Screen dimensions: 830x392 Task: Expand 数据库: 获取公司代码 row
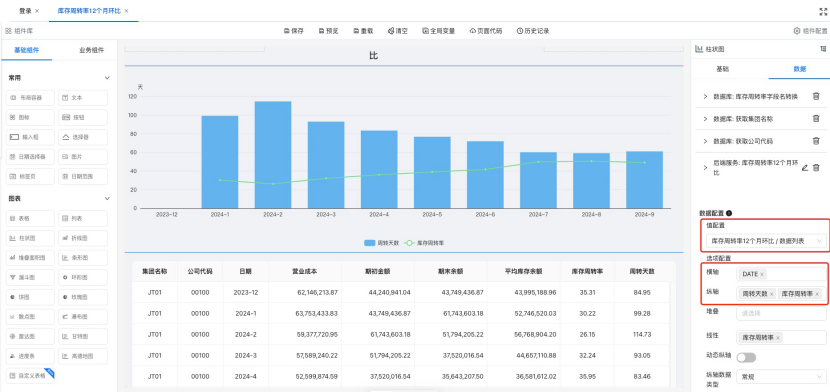click(x=705, y=141)
